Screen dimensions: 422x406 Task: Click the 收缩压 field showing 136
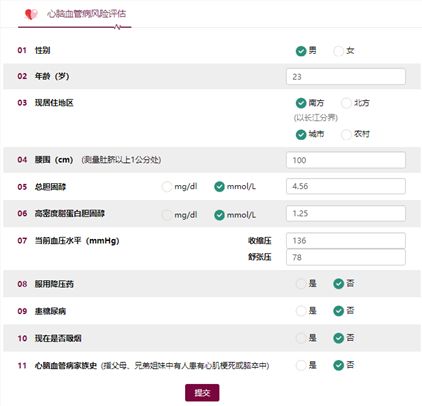coord(346,240)
